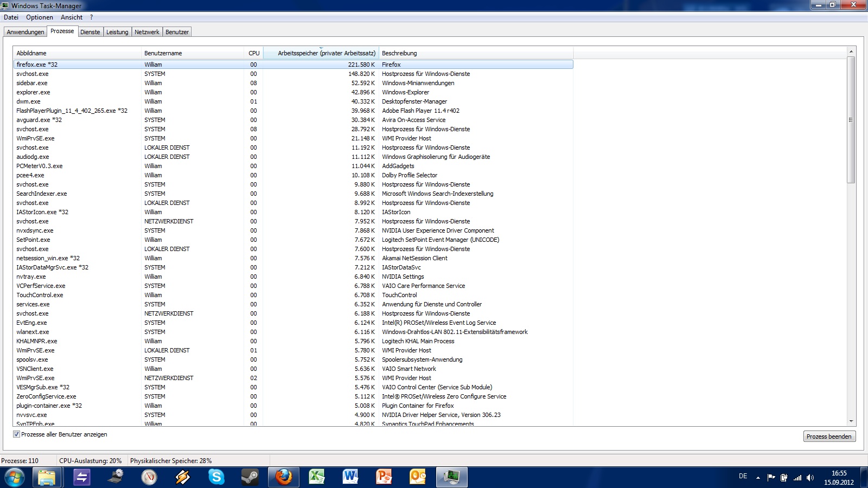The image size is (868, 488).
Task: Open the DE input language indicator
Action: (x=743, y=476)
